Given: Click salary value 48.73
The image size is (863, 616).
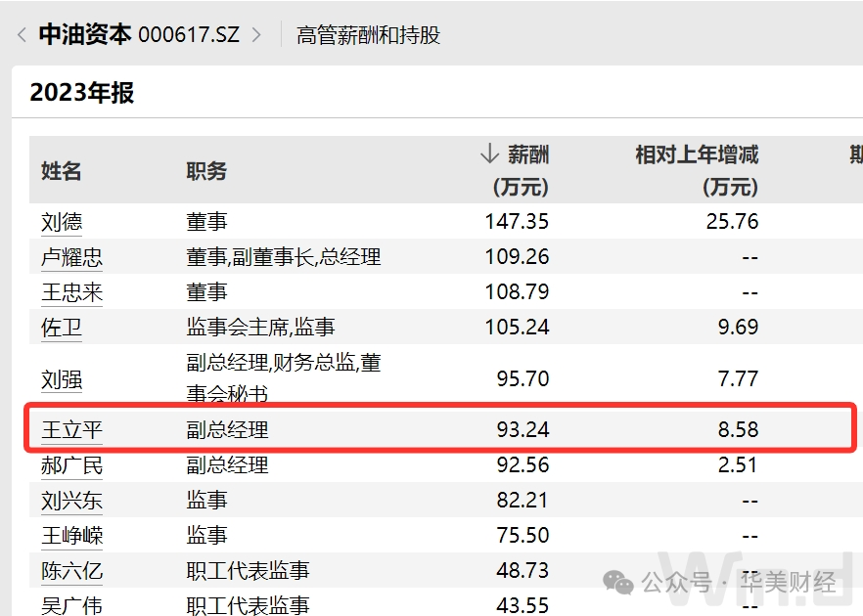Looking at the screenshot, I should (x=522, y=571).
